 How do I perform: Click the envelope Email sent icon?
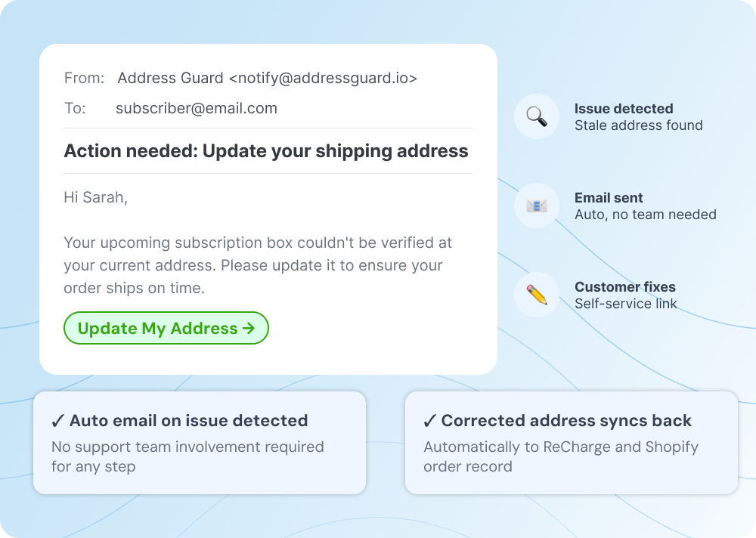536,206
